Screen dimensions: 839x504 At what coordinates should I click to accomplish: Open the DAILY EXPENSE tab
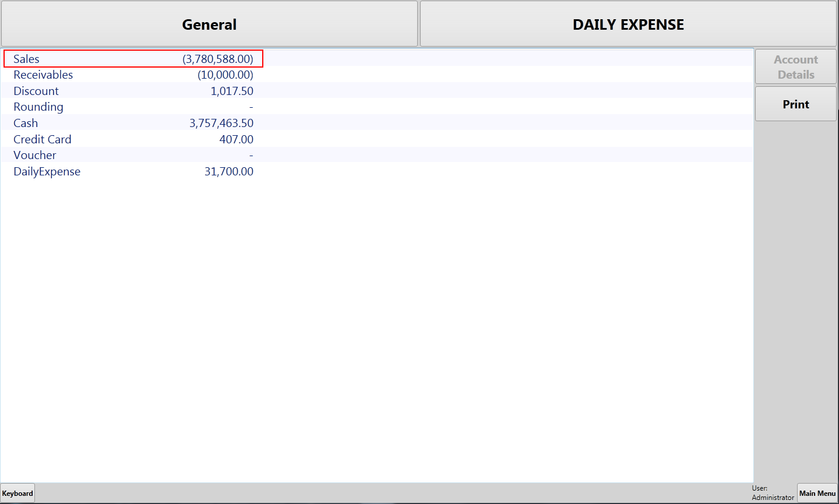[628, 24]
